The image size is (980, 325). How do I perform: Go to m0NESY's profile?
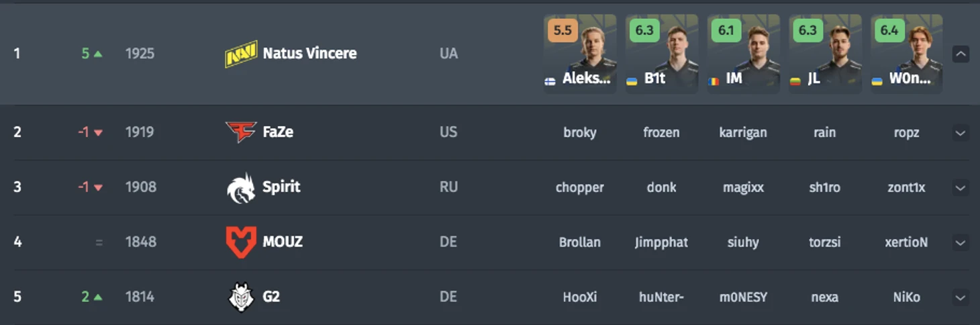pos(743,297)
